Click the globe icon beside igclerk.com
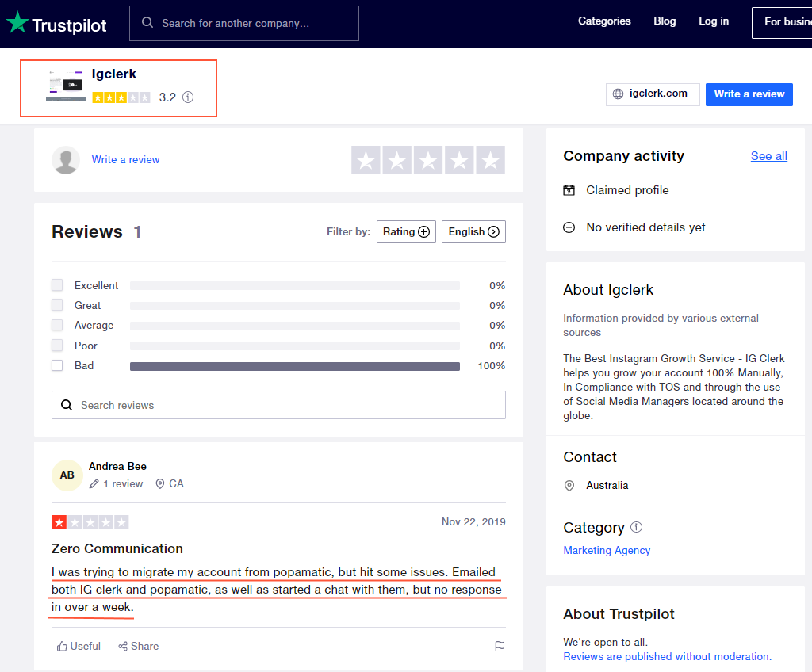Viewport: 812px width, 672px height. (619, 94)
